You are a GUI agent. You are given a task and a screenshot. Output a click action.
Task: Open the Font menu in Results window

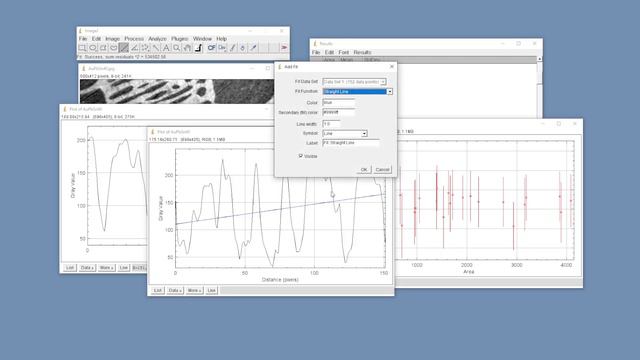coord(344,52)
